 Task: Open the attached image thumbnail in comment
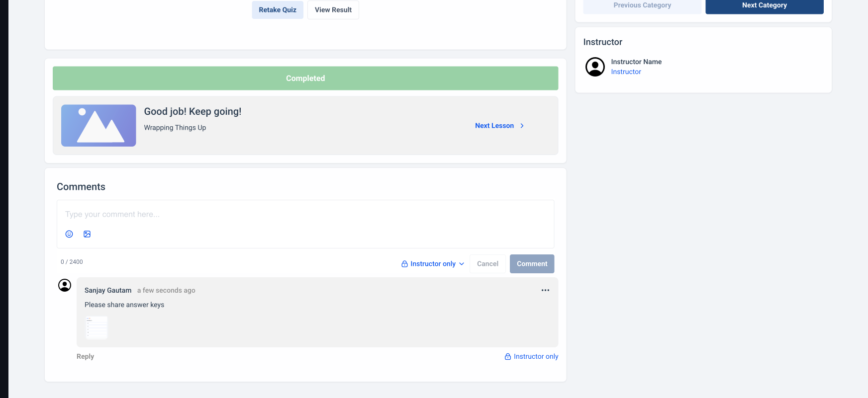coord(96,327)
